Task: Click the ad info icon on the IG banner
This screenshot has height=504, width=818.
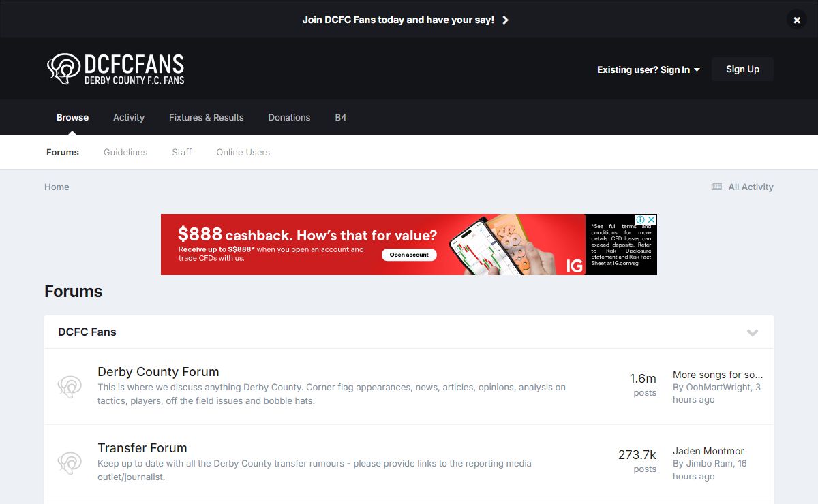Action: (x=641, y=219)
